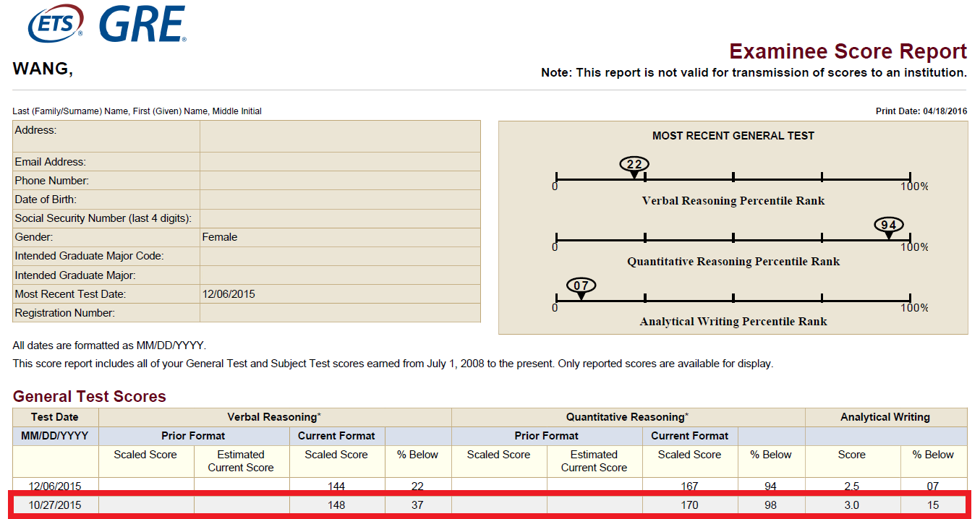Click the Registration Number: label
Screen dimensions: 980x519
(x=65, y=313)
